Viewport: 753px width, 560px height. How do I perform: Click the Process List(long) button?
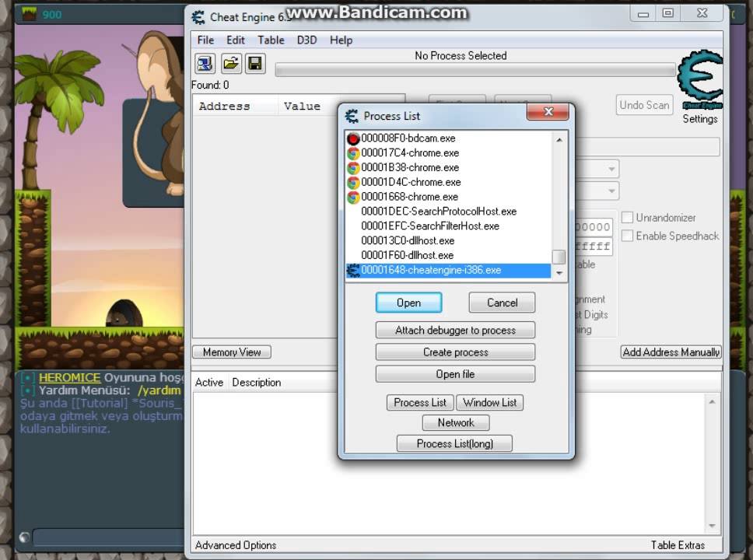(x=455, y=443)
